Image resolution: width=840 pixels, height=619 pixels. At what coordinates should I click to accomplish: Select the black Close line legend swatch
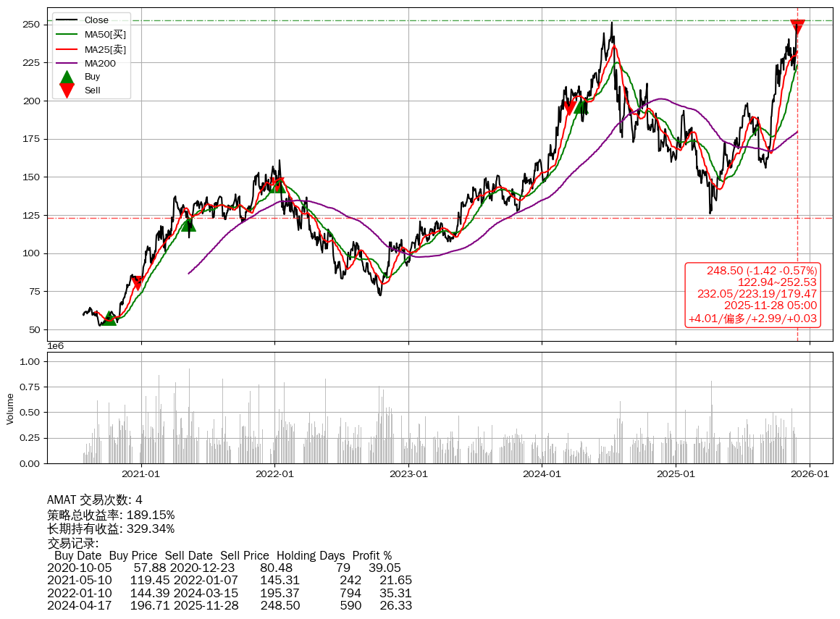pyautogui.click(x=67, y=20)
